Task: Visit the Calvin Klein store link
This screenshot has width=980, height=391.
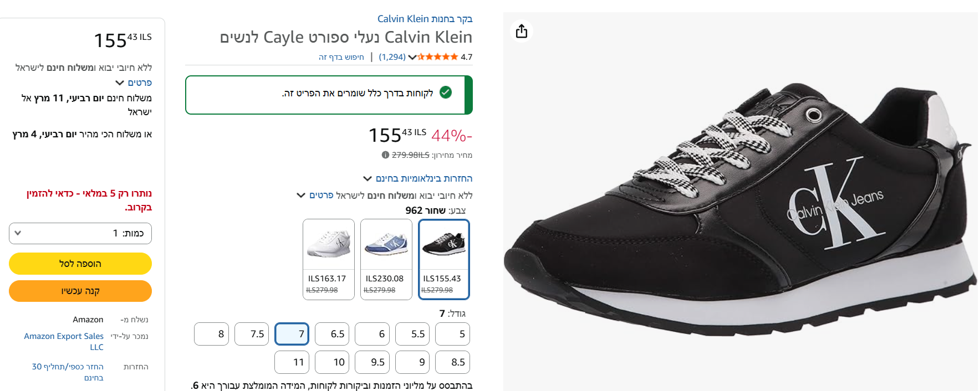Action: pyautogui.click(x=425, y=19)
